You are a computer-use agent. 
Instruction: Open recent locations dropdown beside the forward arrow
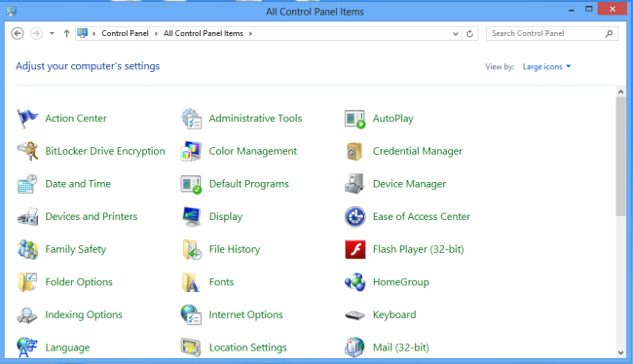[52, 33]
